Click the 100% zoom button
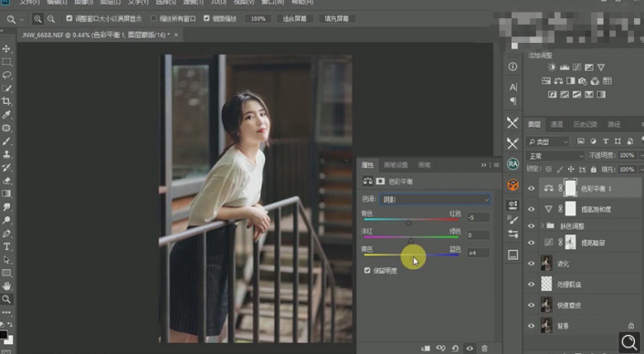Viewport: 644px width, 354px height. click(258, 19)
